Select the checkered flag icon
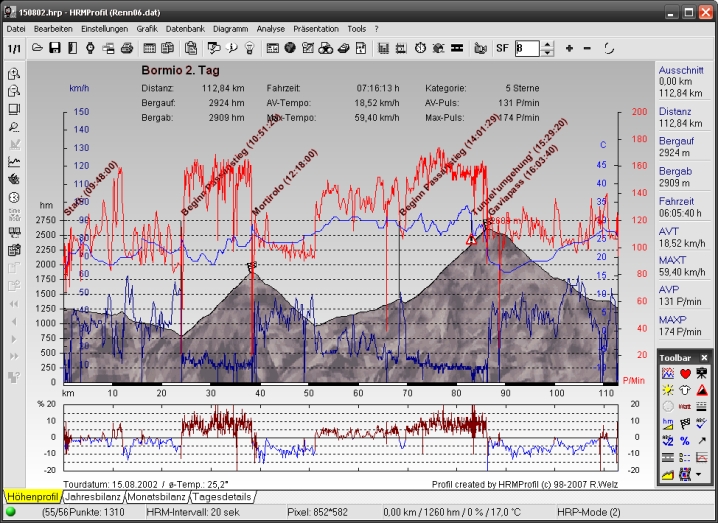 pyautogui.click(x=685, y=423)
